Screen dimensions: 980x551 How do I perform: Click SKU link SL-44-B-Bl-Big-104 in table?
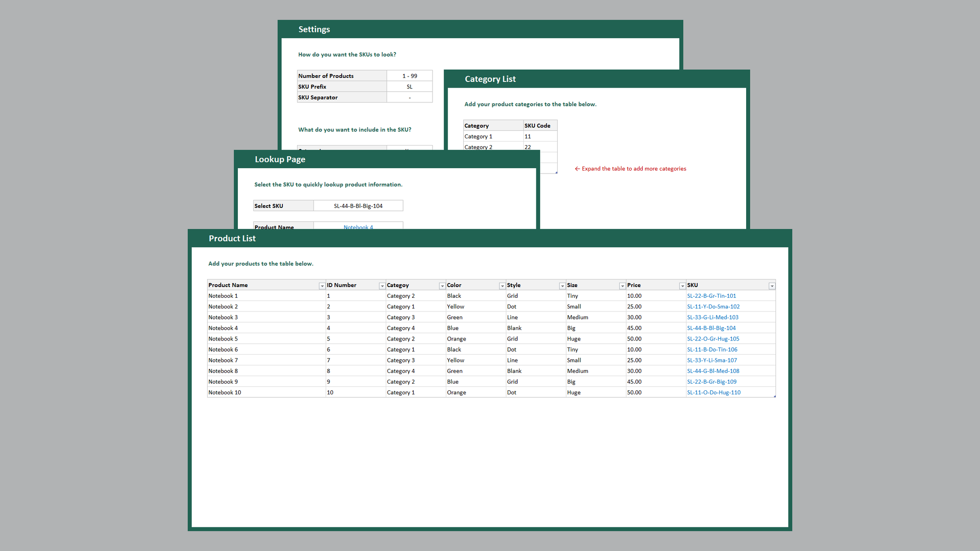(711, 328)
